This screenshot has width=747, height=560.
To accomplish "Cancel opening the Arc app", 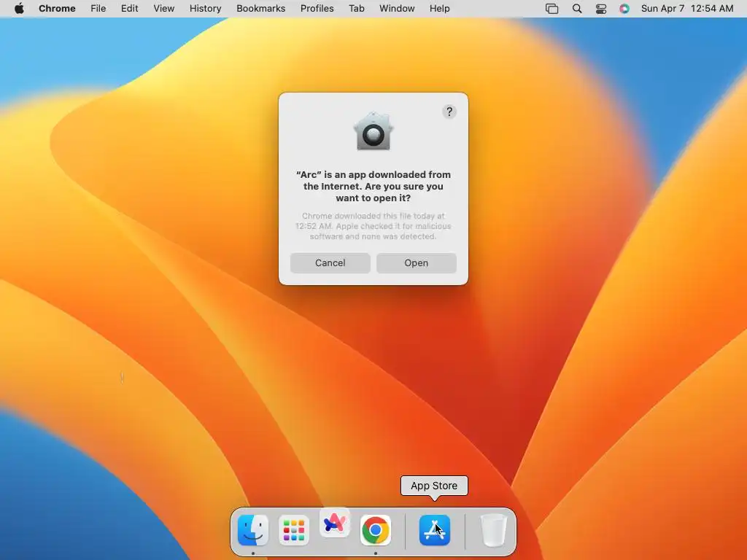I will (330, 262).
